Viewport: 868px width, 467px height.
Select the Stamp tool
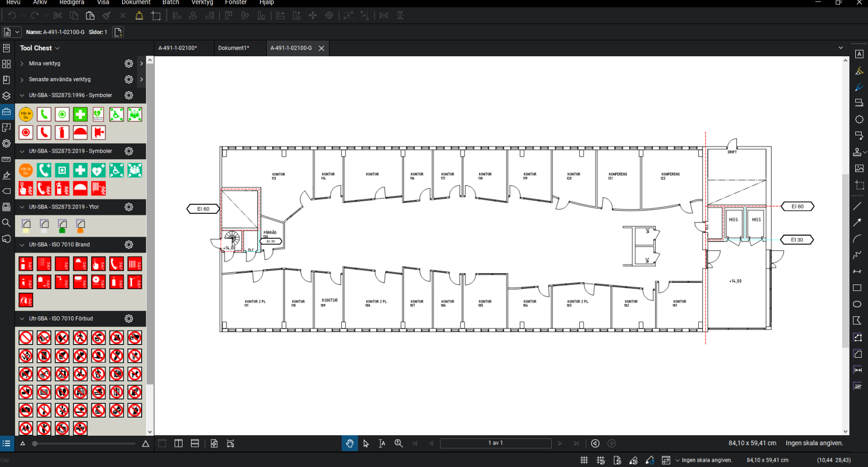pos(857,152)
